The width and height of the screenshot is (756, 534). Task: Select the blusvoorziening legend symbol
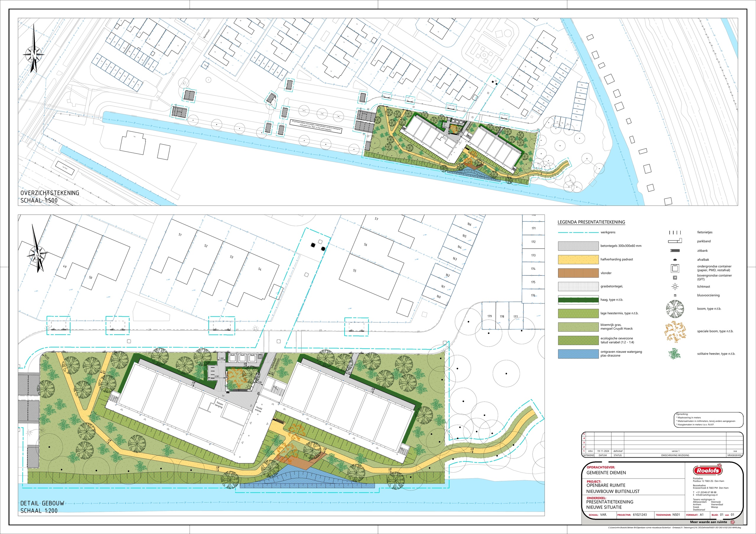675,295
